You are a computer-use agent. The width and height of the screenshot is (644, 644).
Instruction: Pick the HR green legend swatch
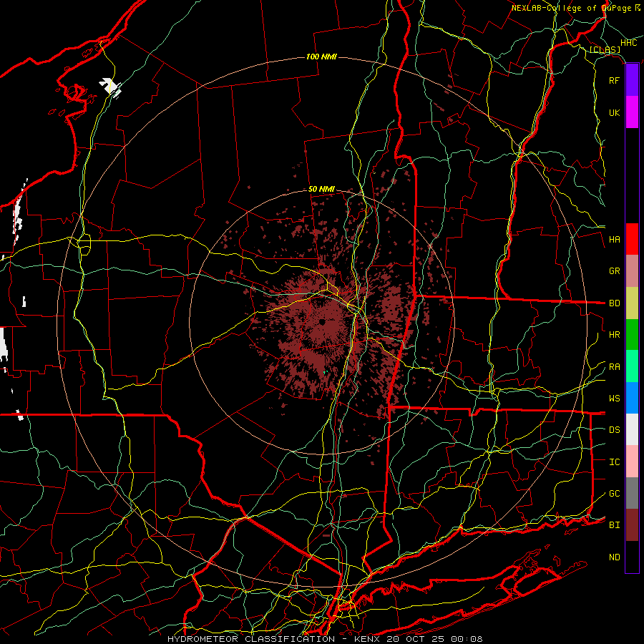[632, 335]
